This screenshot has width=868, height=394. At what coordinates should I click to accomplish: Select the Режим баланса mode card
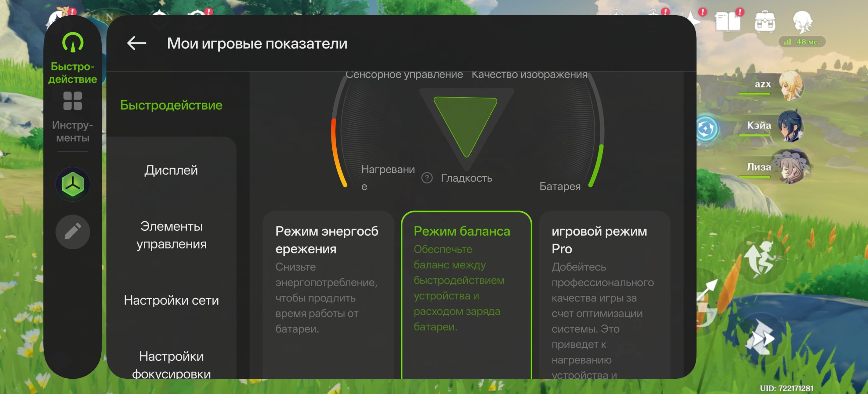(x=467, y=295)
